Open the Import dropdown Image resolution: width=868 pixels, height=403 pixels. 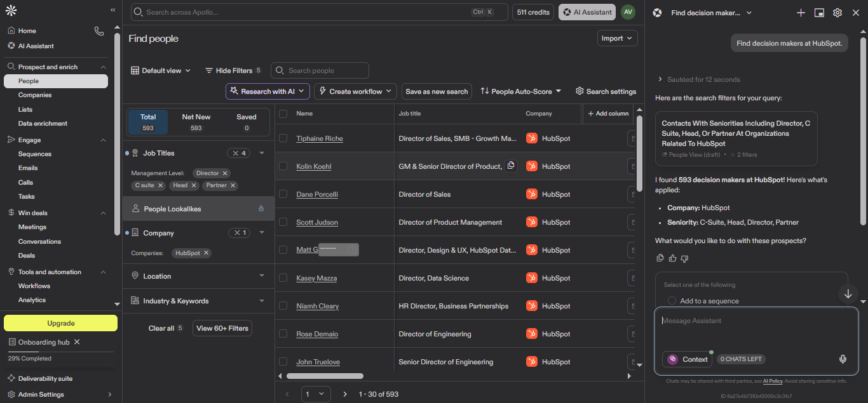tap(617, 38)
